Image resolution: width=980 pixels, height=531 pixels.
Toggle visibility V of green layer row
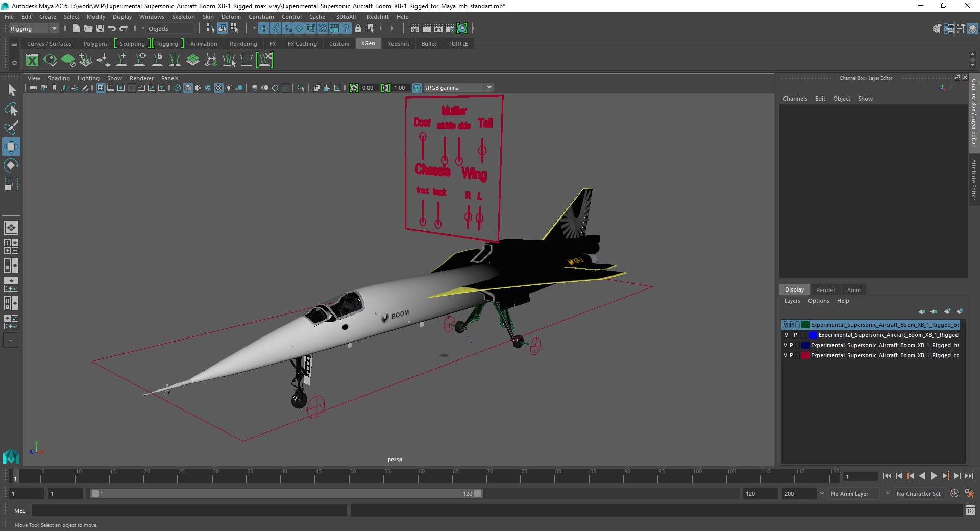tap(786, 325)
